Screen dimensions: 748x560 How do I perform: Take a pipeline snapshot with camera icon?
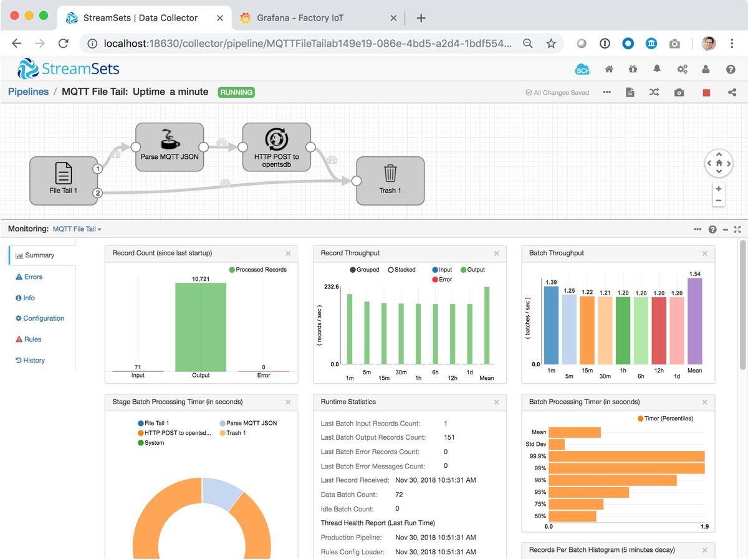pos(679,92)
